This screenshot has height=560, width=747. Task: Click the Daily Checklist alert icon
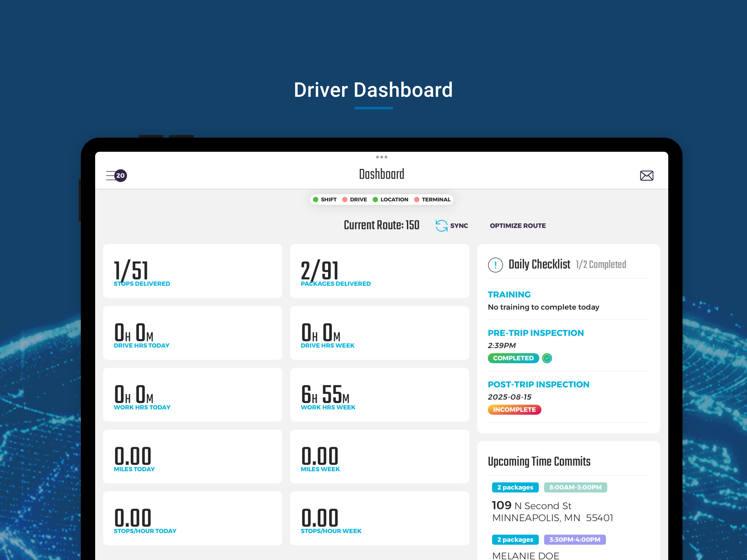tap(495, 264)
